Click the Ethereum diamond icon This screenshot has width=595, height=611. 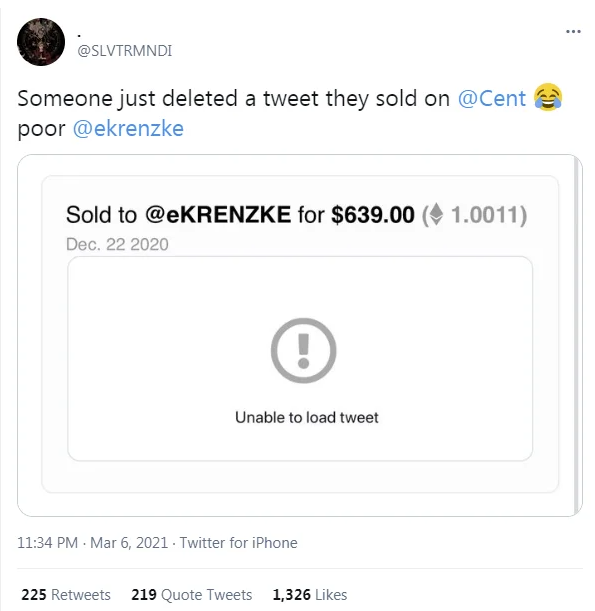(x=436, y=214)
